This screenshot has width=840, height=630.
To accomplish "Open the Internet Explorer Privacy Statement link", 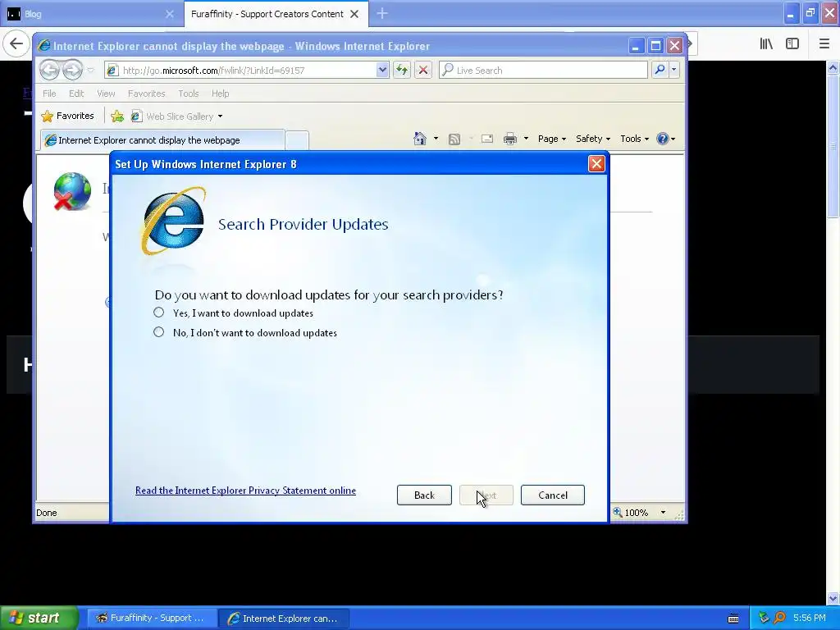I will click(245, 491).
